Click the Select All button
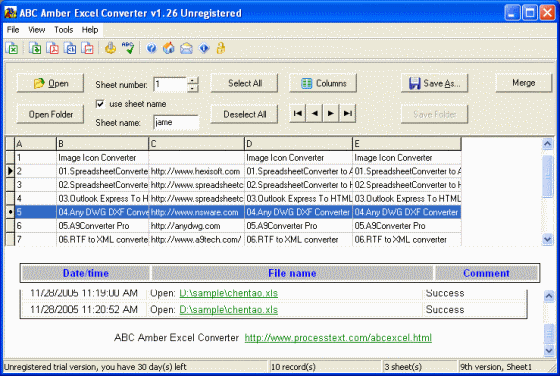560x376 pixels. coord(244,83)
